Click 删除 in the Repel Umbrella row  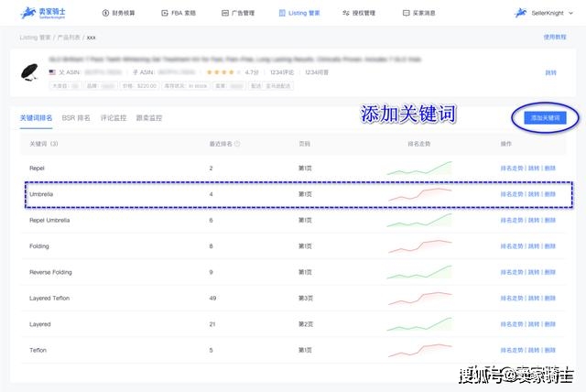pos(550,220)
